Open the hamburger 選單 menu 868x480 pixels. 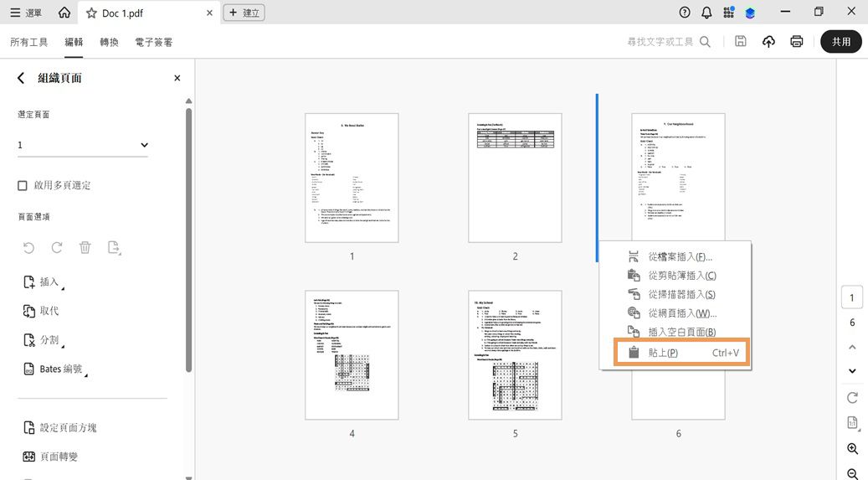coord(25,13)
